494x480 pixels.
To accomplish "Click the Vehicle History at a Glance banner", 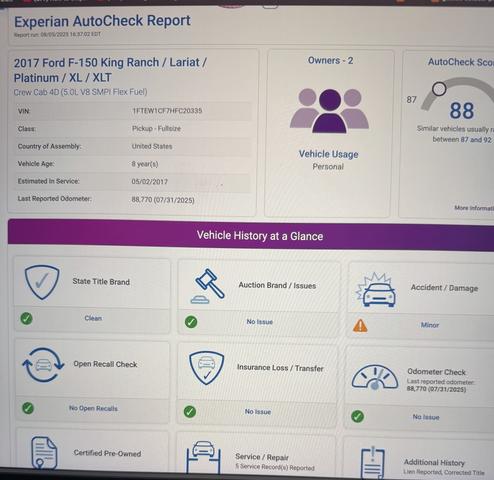I will 251,236.
